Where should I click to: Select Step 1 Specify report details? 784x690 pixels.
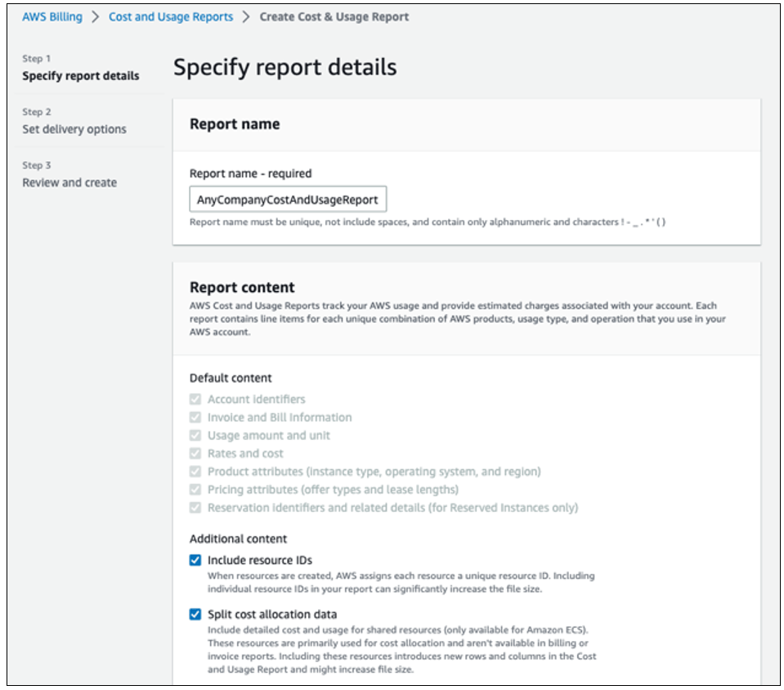[x=81, y=76]
